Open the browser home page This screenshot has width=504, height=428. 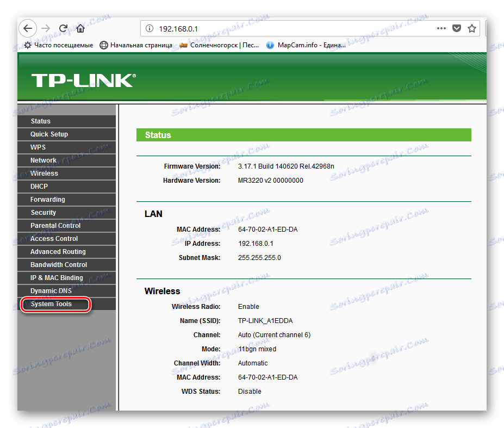(x=79, y=28)
